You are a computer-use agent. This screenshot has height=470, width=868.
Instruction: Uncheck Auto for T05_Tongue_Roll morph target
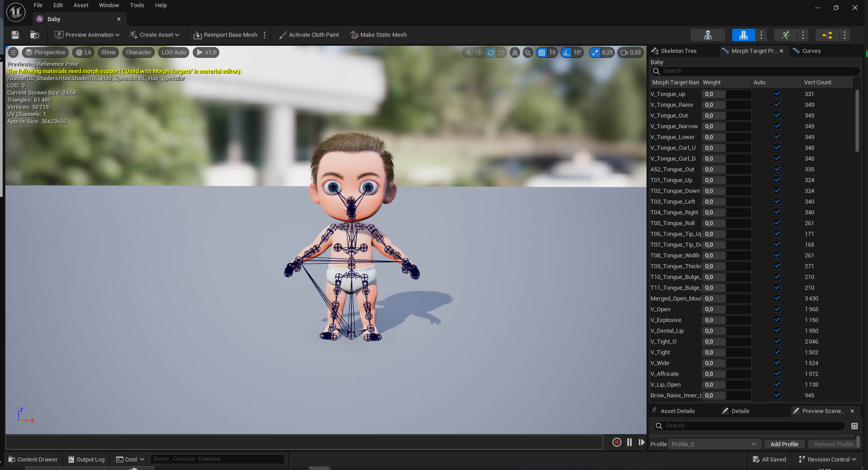[777, 223]
